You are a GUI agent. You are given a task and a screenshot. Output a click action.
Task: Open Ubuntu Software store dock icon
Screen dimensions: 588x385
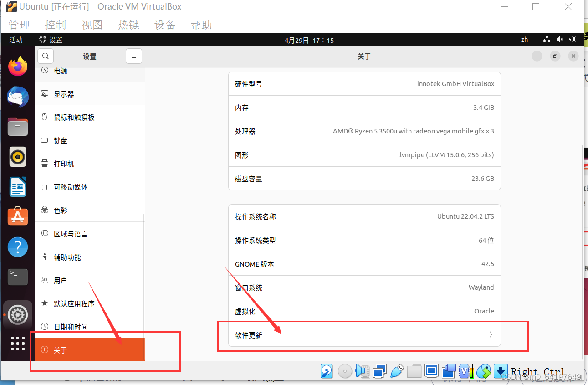click(18, 217)
